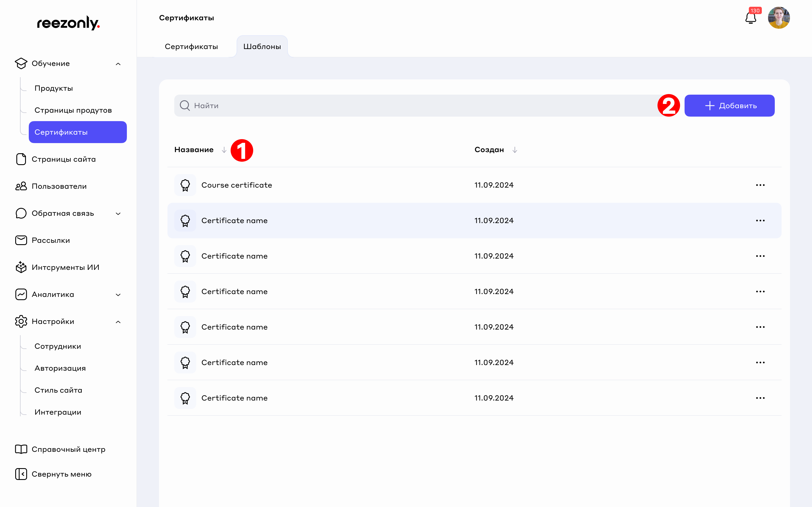Viewport: 812px width, 507px height.
Task: Click the Course certificate ribbon icon
Action: click(185, 185)
